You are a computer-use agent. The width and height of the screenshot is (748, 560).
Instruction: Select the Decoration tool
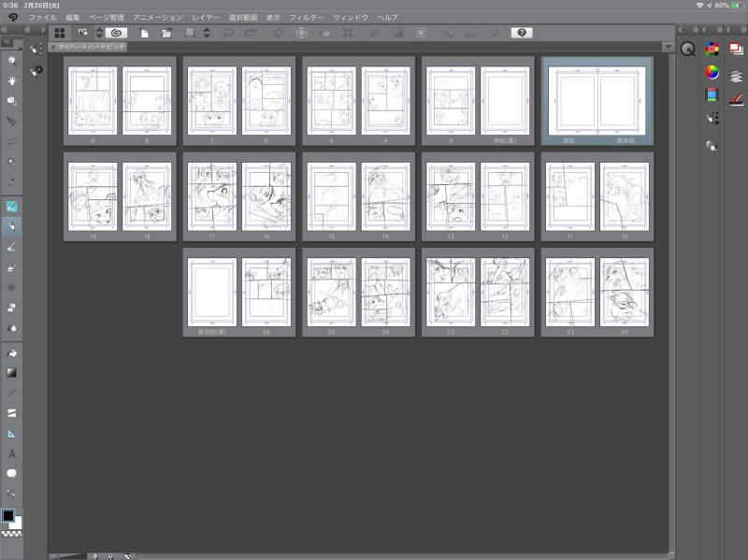11,288
